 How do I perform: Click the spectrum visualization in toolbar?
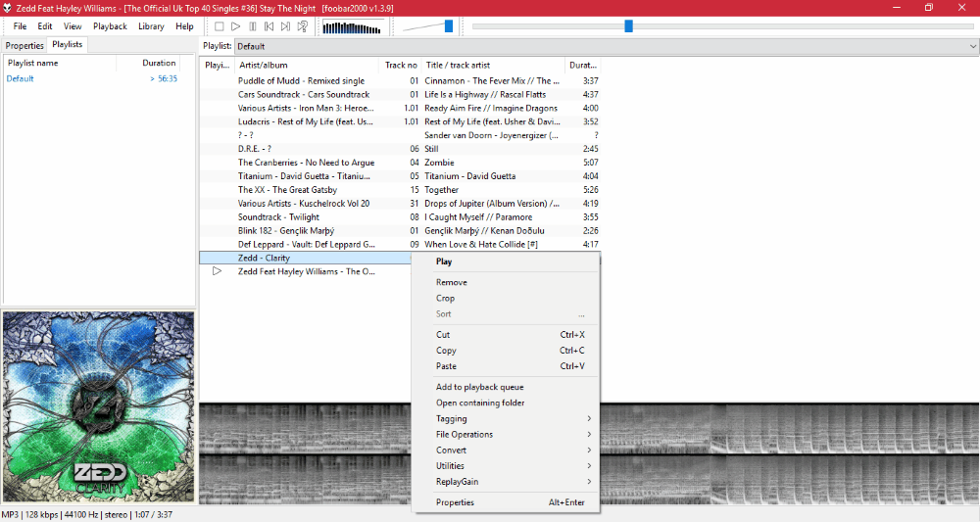[352, 27]
